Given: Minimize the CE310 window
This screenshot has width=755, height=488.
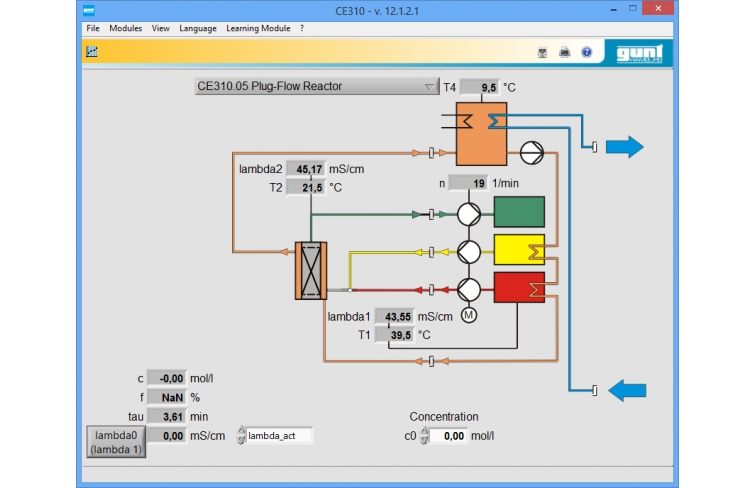Looking at the screenshot, I should (613, 9).
